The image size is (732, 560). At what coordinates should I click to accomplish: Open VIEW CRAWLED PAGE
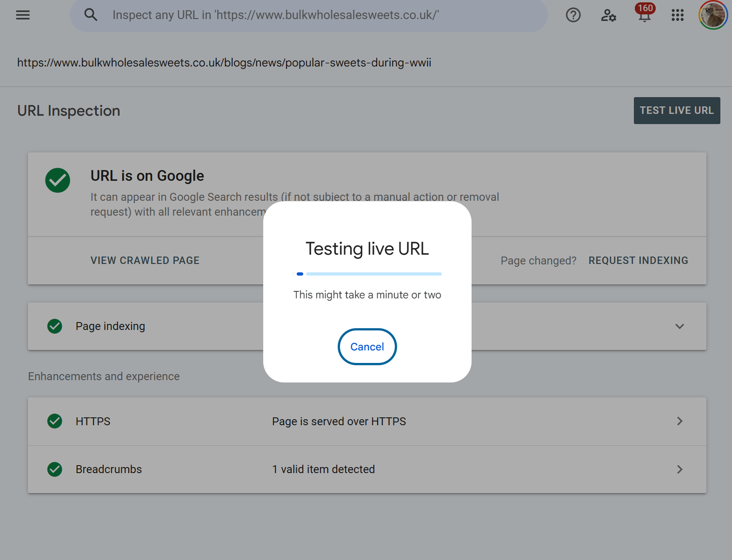pyautogui.click(x=145, y=261)
